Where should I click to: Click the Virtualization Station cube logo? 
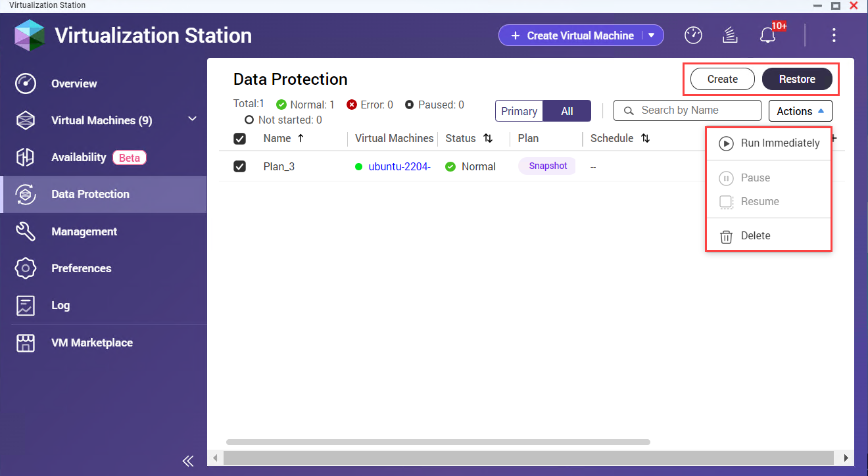coord(30,36)
